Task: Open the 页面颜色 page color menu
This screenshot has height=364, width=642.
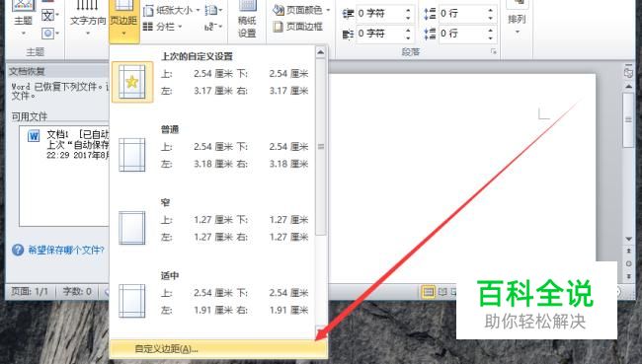Action: point(301,10)
